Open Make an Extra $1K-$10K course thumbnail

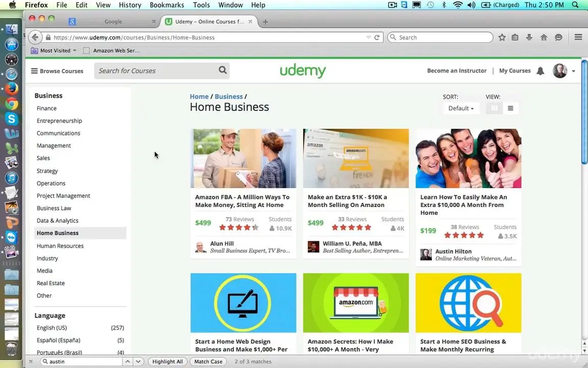pyautogui.click(x=356, y=158)
